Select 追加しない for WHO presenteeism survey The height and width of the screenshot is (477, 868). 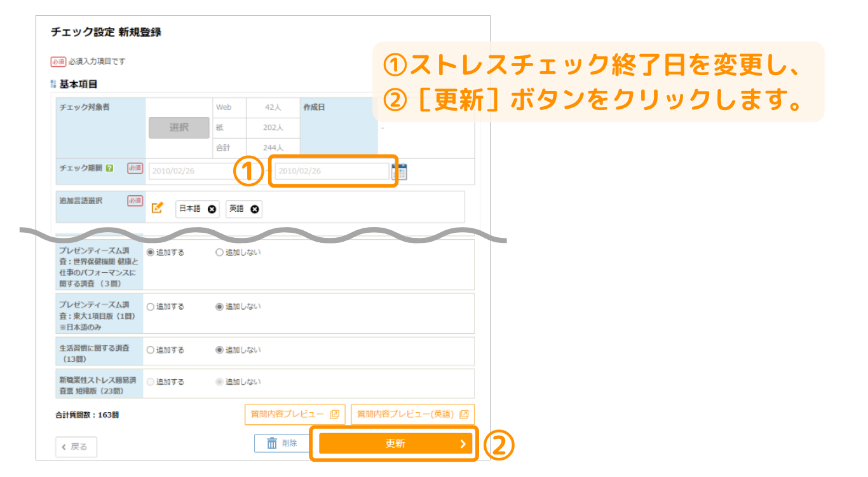[220, 252]
